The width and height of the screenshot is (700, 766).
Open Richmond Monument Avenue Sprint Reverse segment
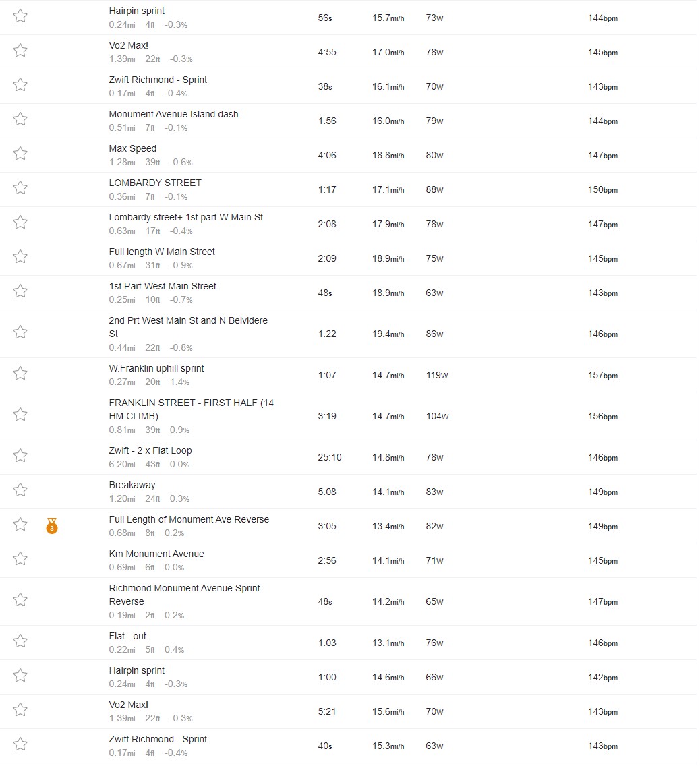(x=184, y=595)
